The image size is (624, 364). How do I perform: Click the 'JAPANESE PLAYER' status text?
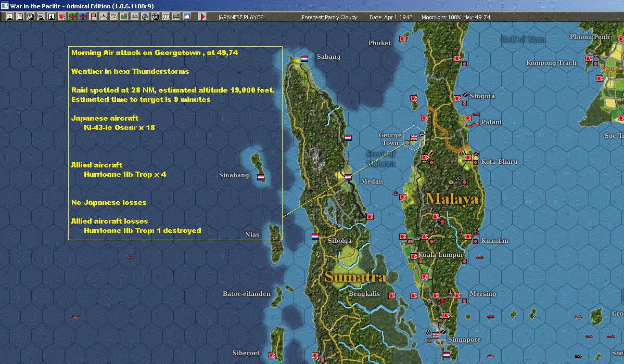point(241,17)
